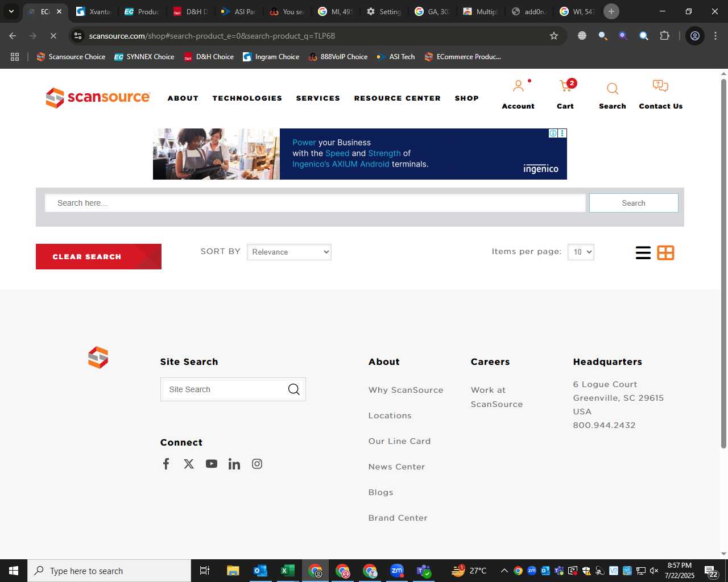Open the 888VoIP Choice bookmark

coord(338,57)
